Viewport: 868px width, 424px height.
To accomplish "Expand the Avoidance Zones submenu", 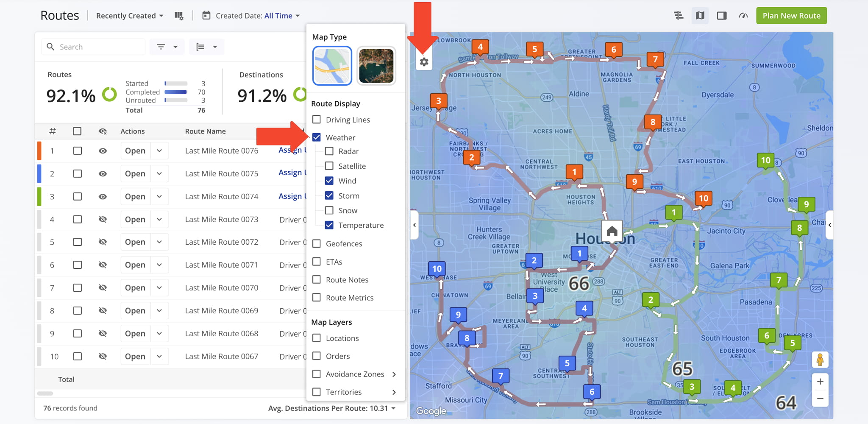I will 394,374.
